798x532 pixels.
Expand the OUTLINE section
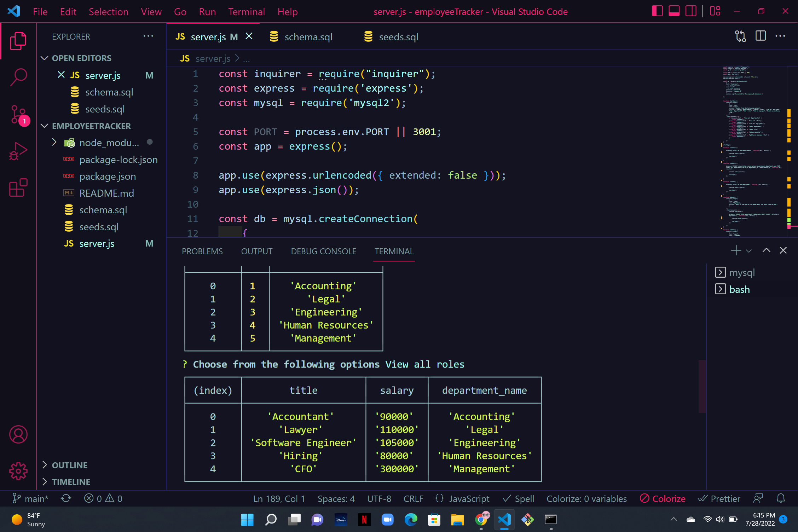point(45,465)
